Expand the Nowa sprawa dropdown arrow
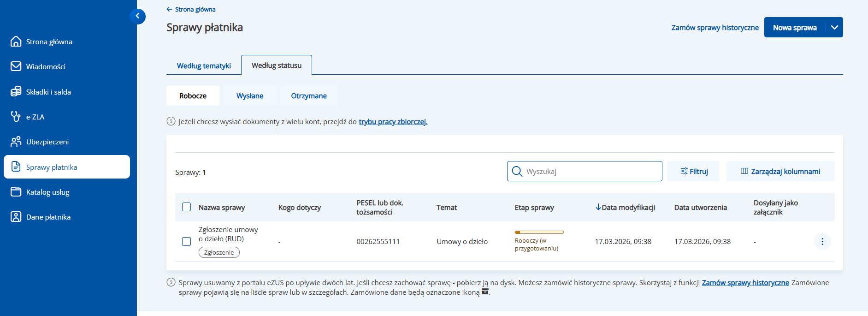The image size is (868, 316). point(834,27)
